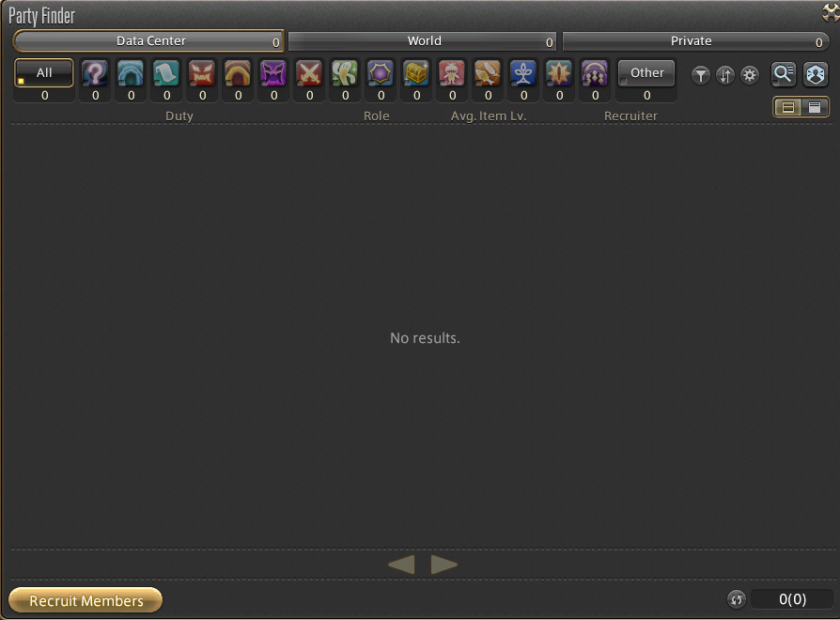Refresh the party listings
This screenshot has height=620, width=840.
point(737,599)
